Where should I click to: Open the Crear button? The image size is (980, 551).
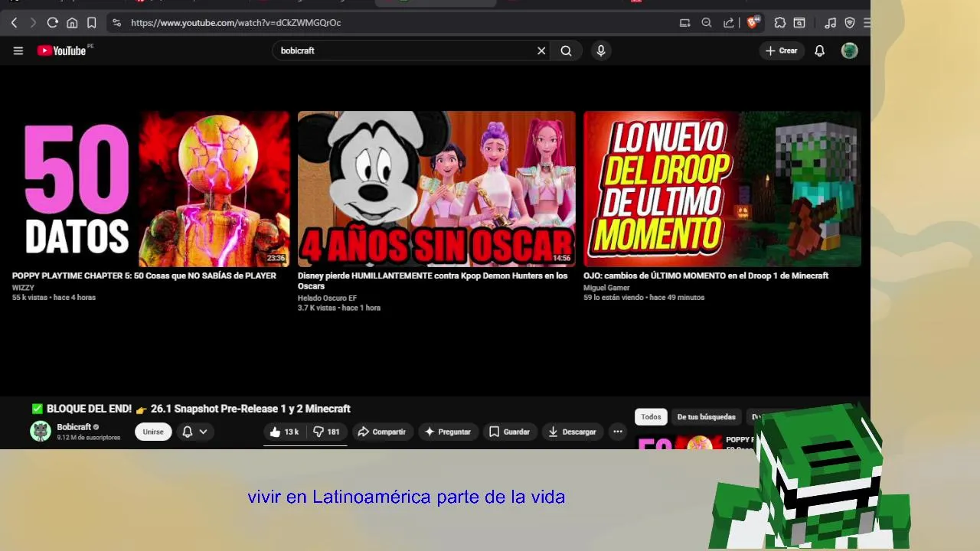click(782, 51)
